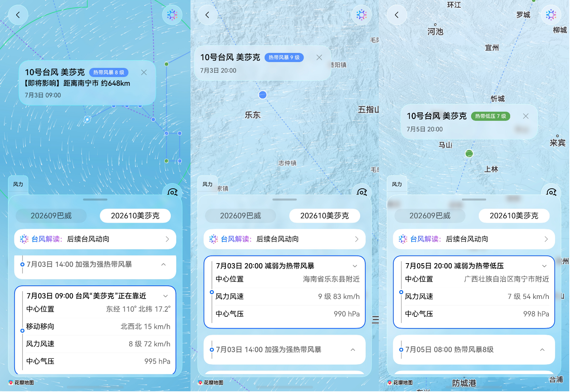Tap the back arrow in the left screen

18,15
